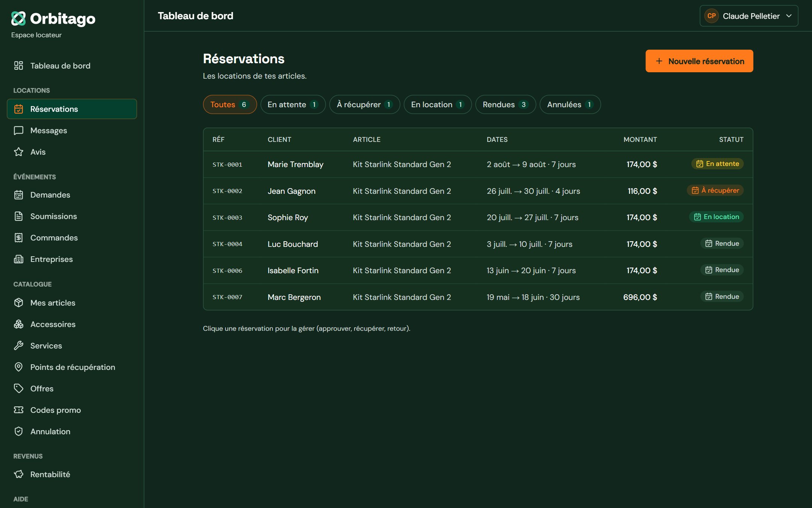Click client name Sophie Roy

(288, 217)
